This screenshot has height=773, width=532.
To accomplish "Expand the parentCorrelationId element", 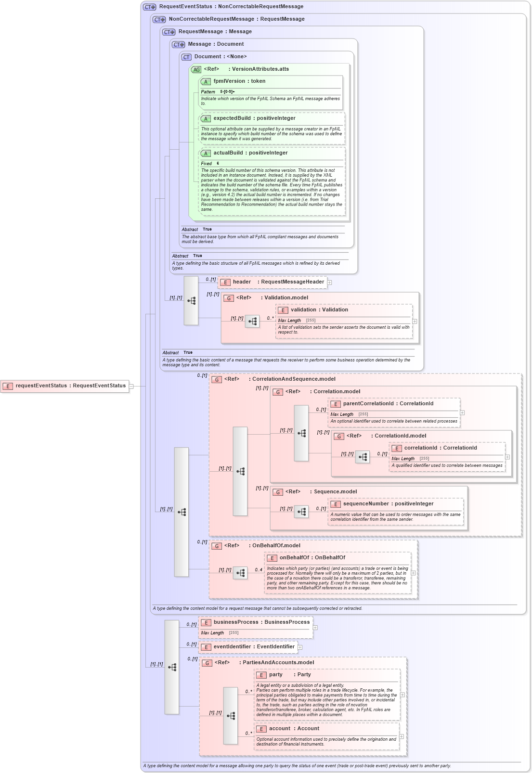I will 462,412.
